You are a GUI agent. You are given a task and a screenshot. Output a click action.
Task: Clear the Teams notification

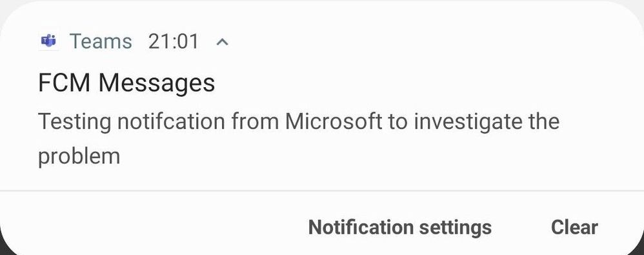pos(574,227)
